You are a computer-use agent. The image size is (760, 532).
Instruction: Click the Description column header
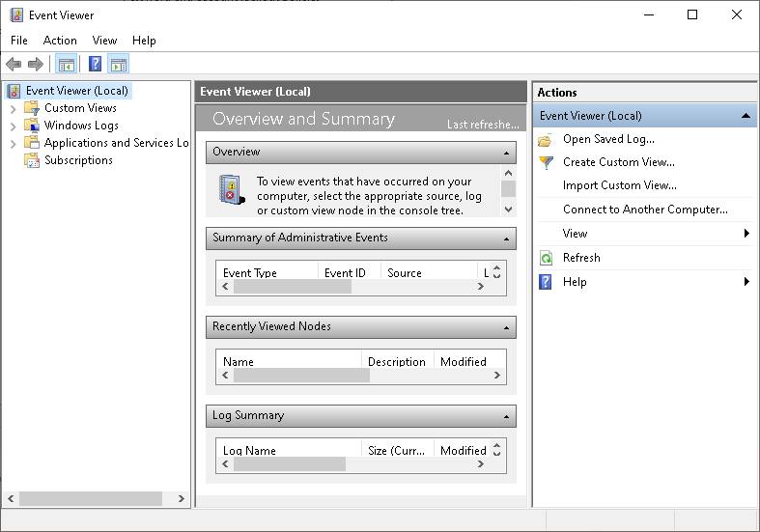[397, 362]
